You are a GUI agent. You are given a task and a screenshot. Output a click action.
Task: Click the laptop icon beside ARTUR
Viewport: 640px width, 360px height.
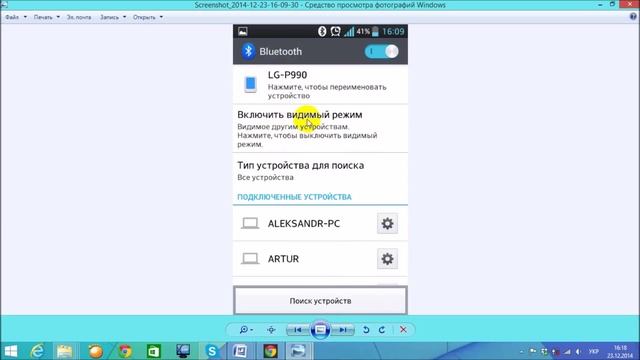pyautogui.click(x=250, y=259)
